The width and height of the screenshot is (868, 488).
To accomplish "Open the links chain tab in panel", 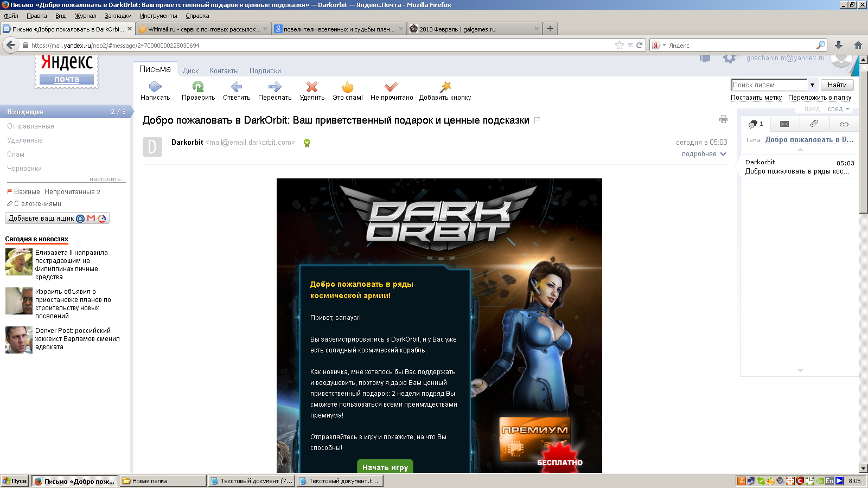I will click(844, 124).
